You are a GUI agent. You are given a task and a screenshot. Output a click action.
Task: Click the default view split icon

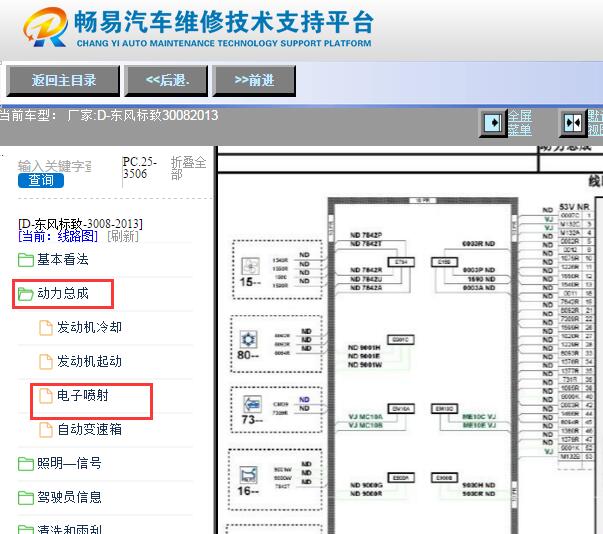coord(573,123)
